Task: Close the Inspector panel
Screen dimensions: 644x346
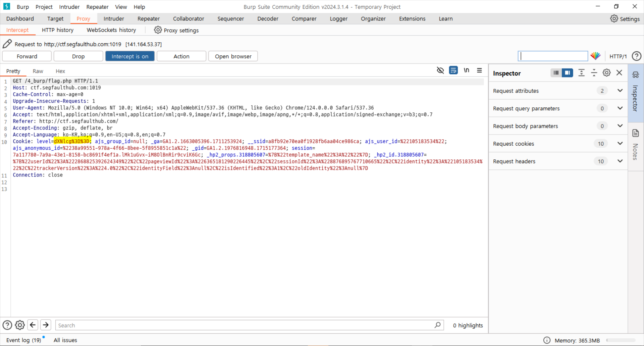Action: pyautogui.click(x=619, y=73)
